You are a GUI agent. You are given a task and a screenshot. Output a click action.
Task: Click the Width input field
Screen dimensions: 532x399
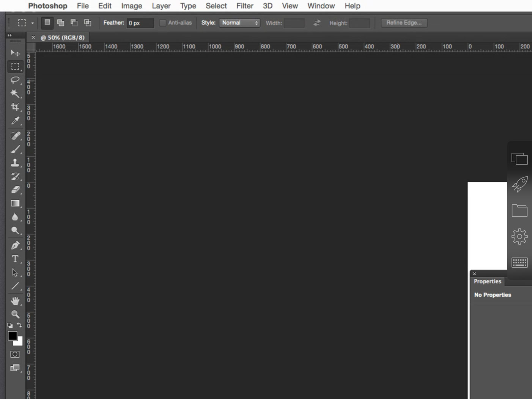(x=294, y=23)
